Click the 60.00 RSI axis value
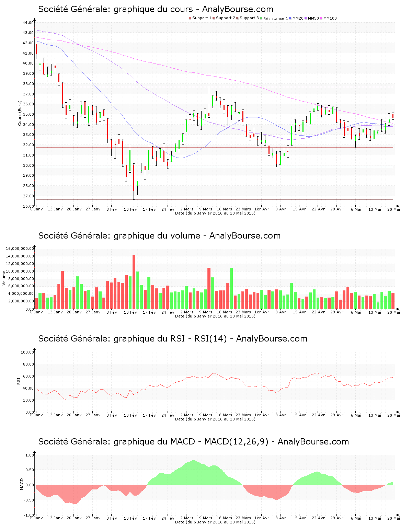Viewport: 412px width, 532px height. coord(28,376)
